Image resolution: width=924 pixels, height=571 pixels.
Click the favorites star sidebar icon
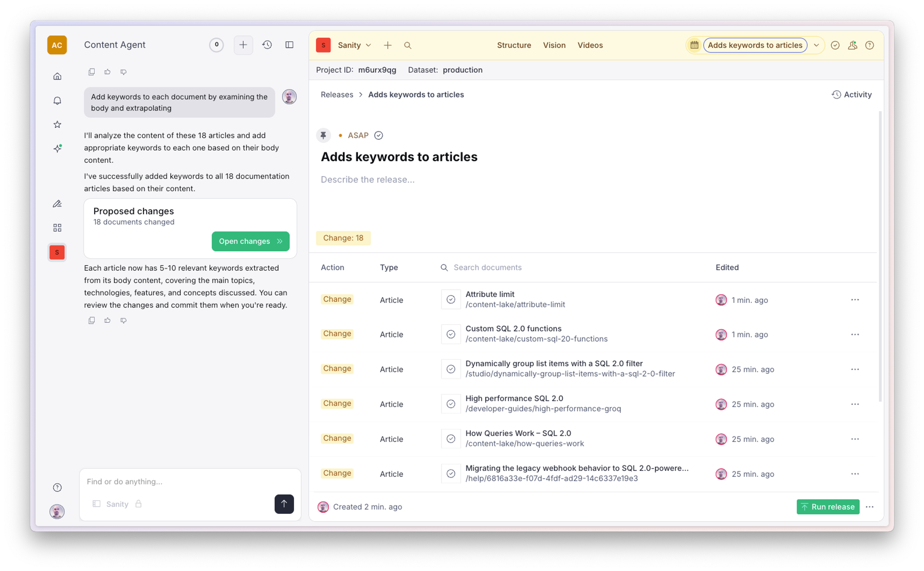(x=57, y=124)
